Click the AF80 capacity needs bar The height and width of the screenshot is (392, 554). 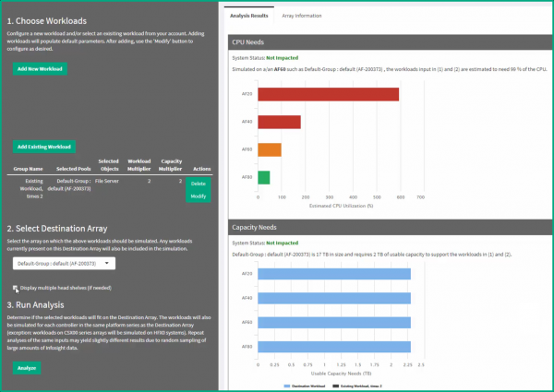click(334, 347)
